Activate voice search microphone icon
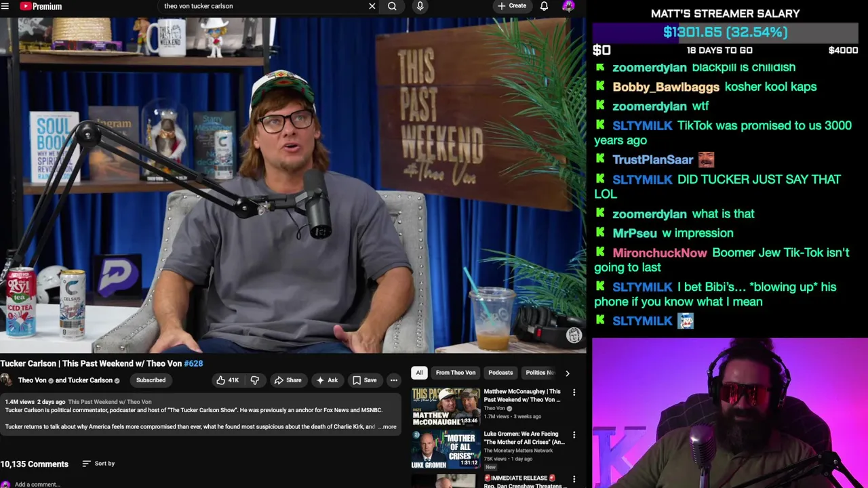 point(420,6)
